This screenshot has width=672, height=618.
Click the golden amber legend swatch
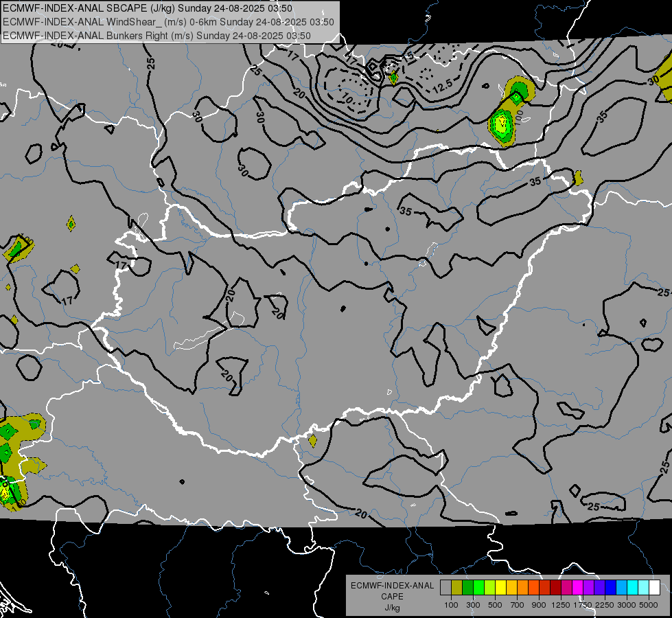click(511, 588)
